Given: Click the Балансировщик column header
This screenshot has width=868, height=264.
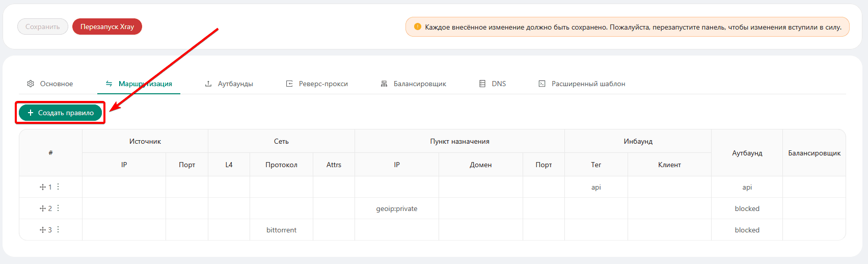Looking at the screenshot, I should pyautogui.click(x=814, y=153).
